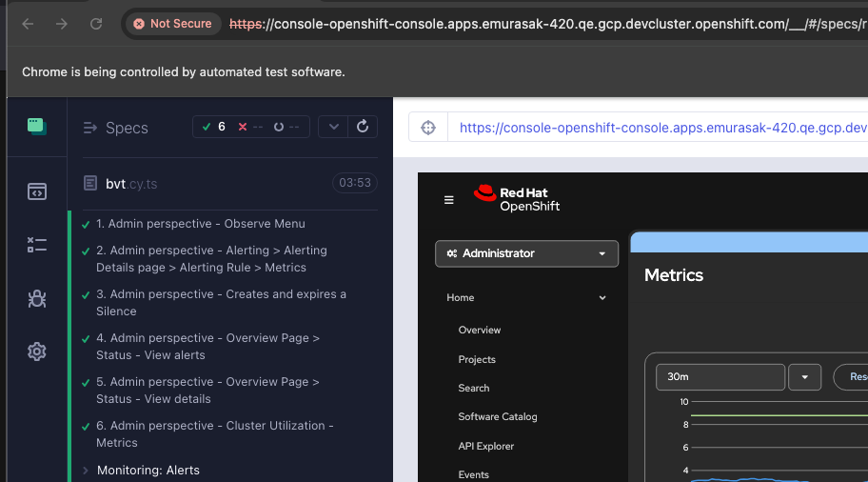Go to Search in navigation
This screenshot has width=868, height=482.
(x=473, y=389)
